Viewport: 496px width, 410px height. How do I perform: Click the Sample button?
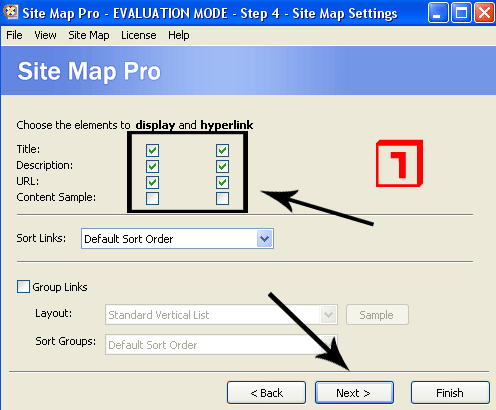click(x=377, y=315)
